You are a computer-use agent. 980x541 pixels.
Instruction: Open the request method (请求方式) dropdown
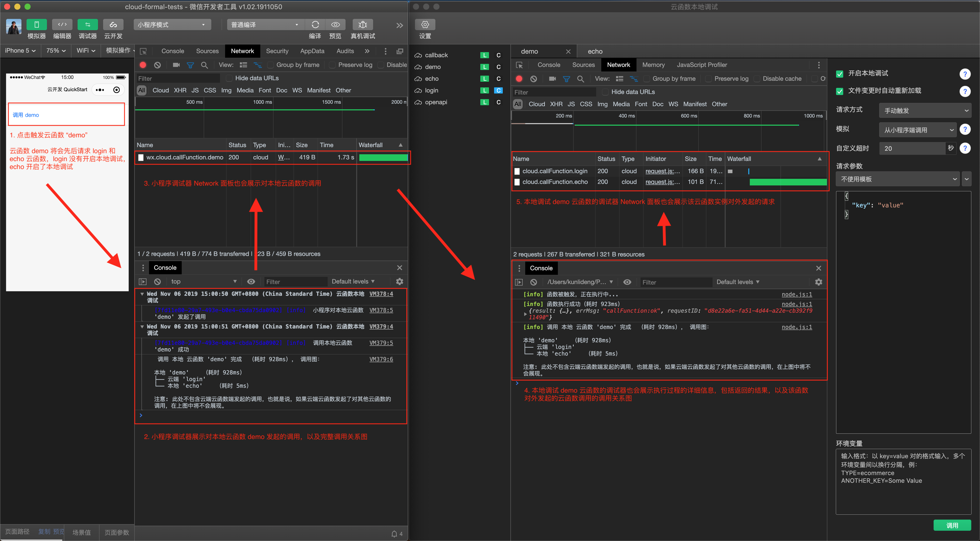(x=925, y=111)
